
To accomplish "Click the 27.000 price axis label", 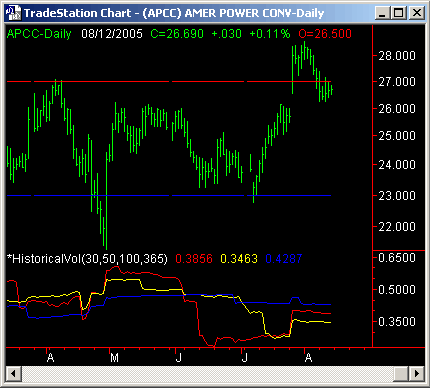I will click(x=397, y=82).
